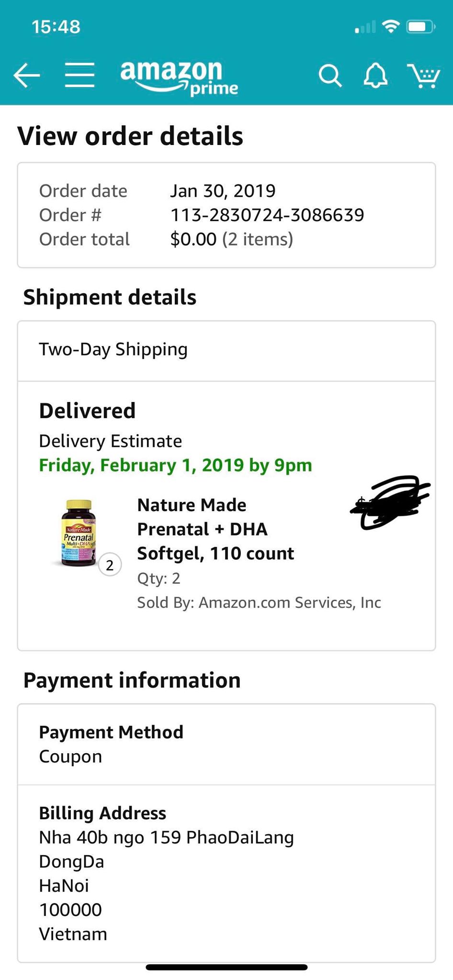Tap Friday, February 1 delivery estimate
This screenshot has height=980, width=453.
point(175,465)
